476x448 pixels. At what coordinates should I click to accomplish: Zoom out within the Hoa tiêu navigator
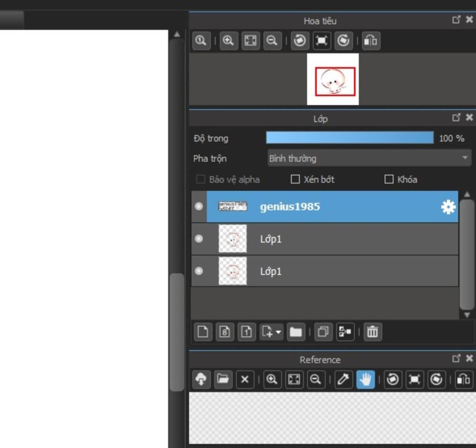tap(272, 40)
